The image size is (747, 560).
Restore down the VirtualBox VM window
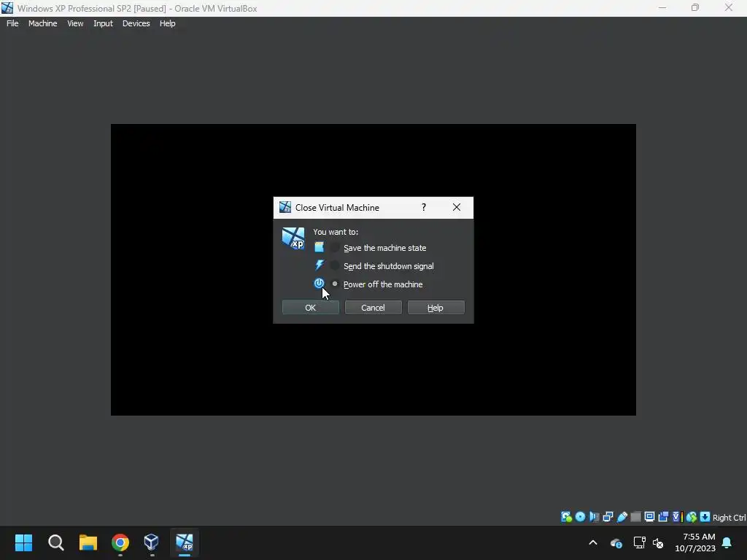click(695, 8)
